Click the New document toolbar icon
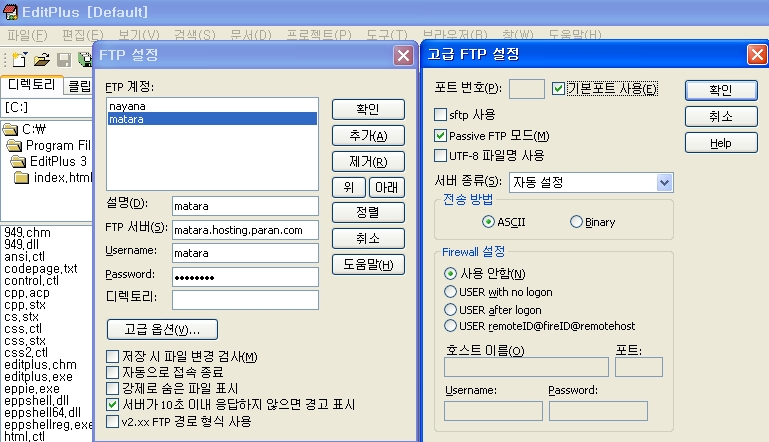The width and height of the screenshot is (769, 442). click(x=20, y=59)
